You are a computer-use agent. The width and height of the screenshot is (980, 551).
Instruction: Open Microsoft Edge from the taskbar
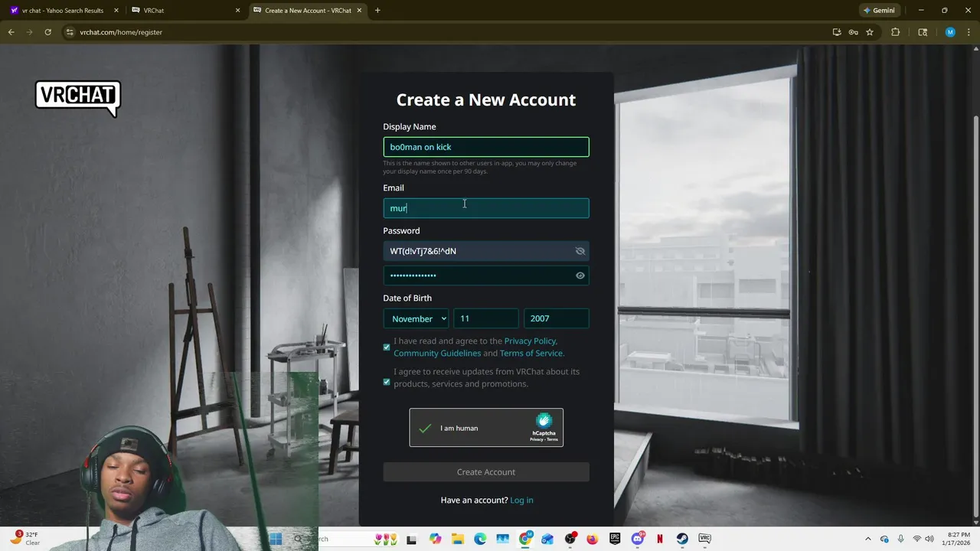pos(480,540)
